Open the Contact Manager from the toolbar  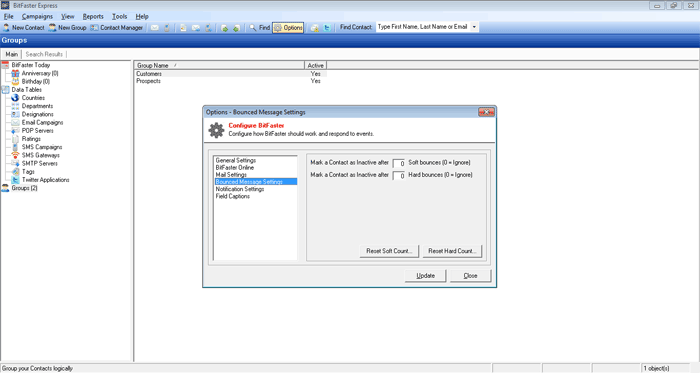(117, 28)
